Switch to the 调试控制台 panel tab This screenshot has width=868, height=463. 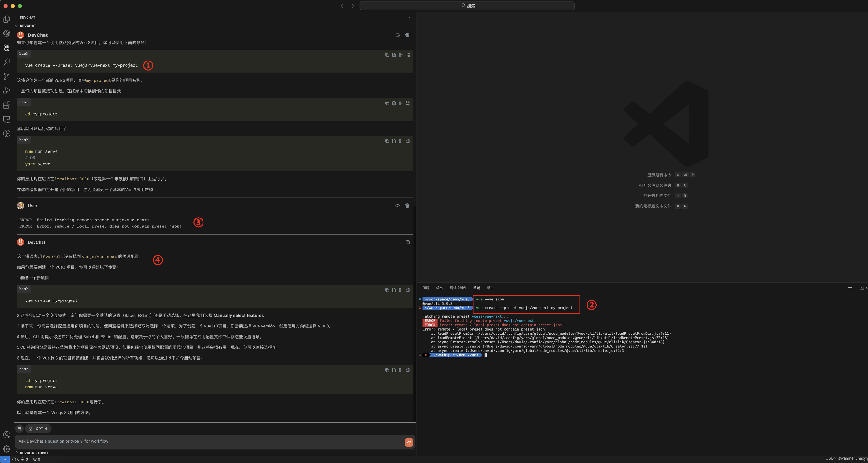pyautogui.click(x=458, y=288)
